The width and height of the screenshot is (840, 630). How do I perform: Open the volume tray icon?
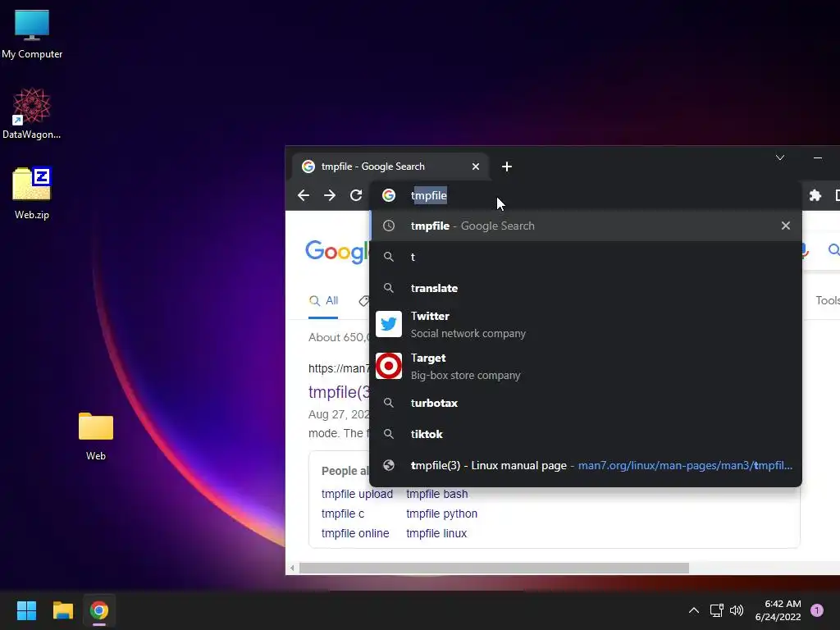click(737, 610)
